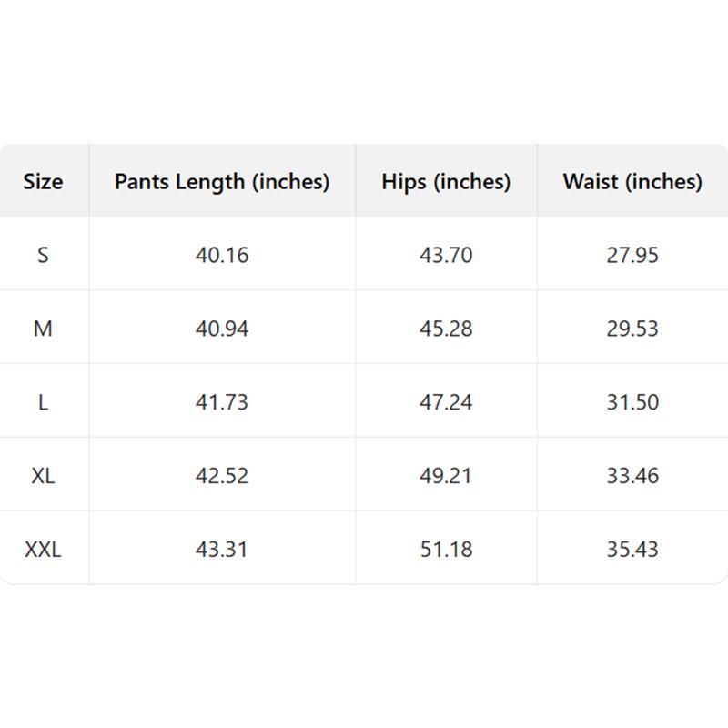Click hips value 49.21
Viewport: 728px width, 728px height.
446,476
